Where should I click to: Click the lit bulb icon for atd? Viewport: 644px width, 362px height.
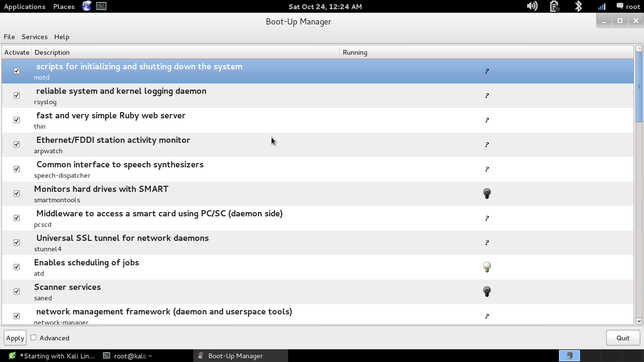[x=487, y=267]
